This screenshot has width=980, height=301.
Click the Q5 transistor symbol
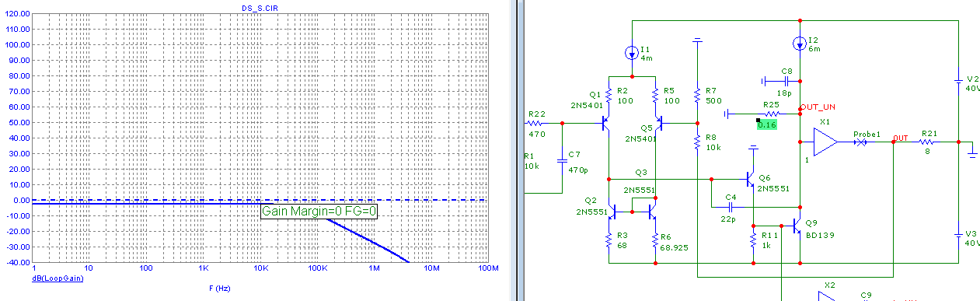click(660, 122)
